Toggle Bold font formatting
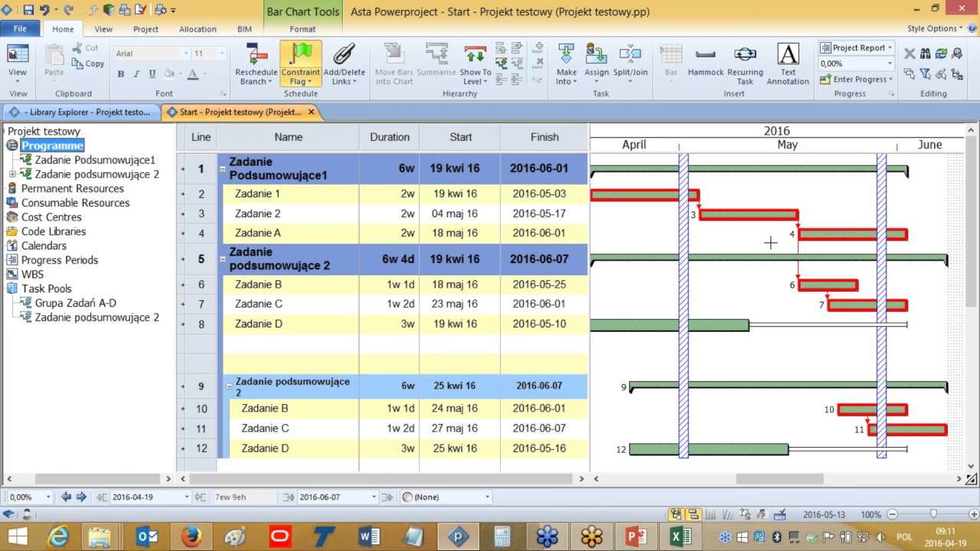Image resolution: width=980 pixels, height=551 pixels. coord(120,74)
